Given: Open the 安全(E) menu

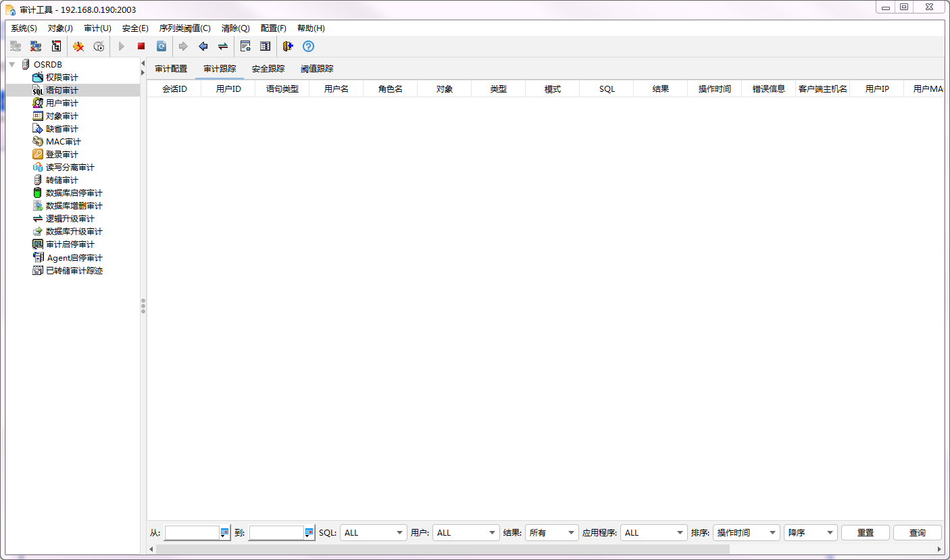Looking at the screenshot, I should (x=135, y=28).
